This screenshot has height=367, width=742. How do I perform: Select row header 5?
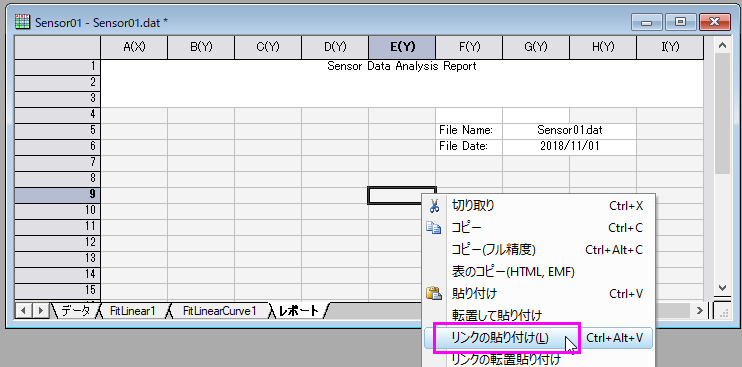[57, 130]
